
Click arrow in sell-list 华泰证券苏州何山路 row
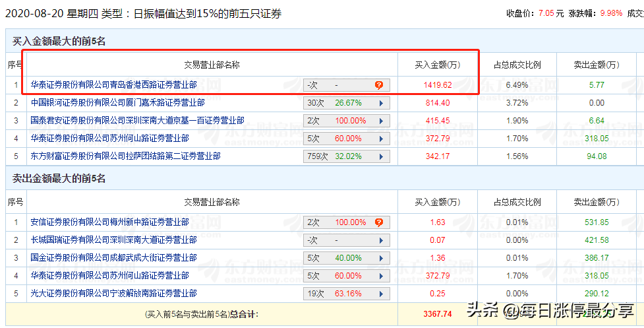pos(381,277)
